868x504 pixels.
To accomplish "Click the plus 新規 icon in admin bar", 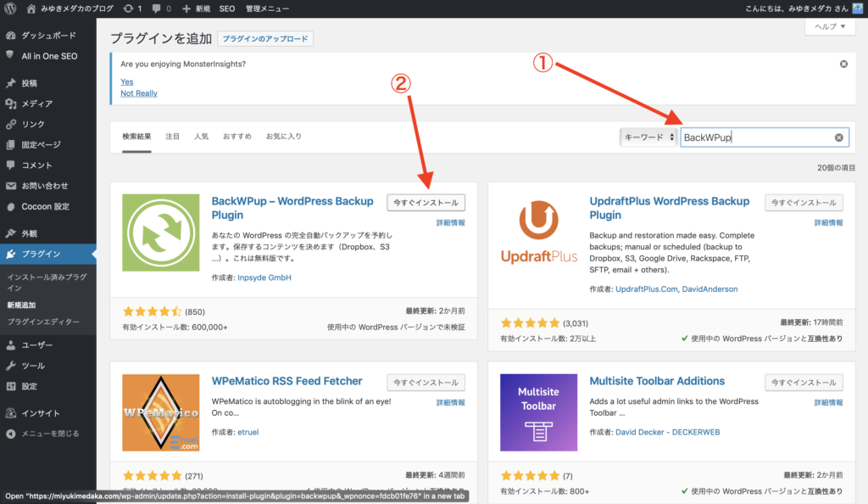I will tap(186, 8).
